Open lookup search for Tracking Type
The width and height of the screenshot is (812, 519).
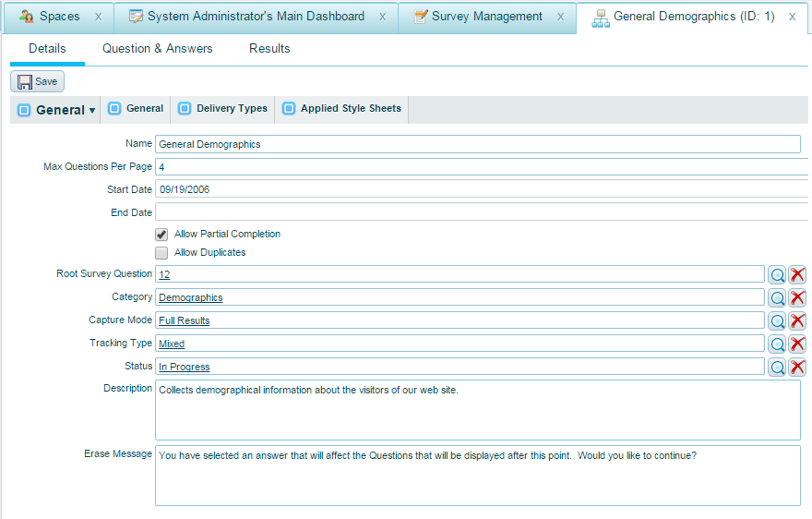[777, 344]
